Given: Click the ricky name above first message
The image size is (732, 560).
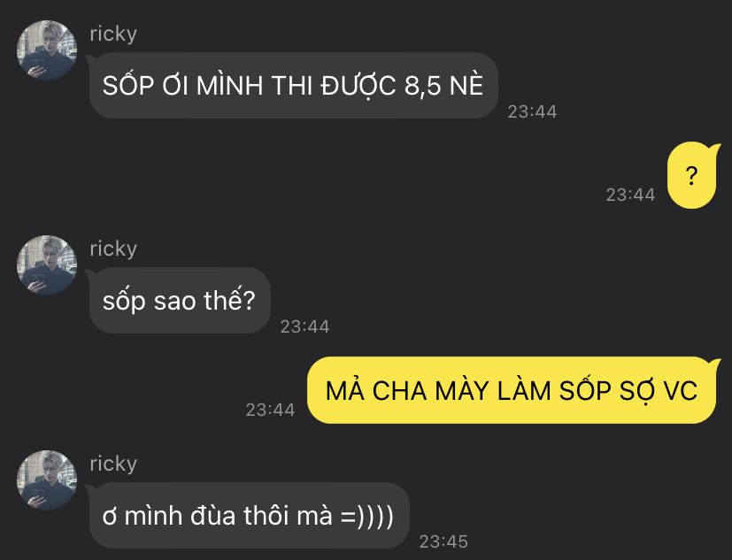Looking at the screenshot, I should pyautogui.click(x=113, y=35).
